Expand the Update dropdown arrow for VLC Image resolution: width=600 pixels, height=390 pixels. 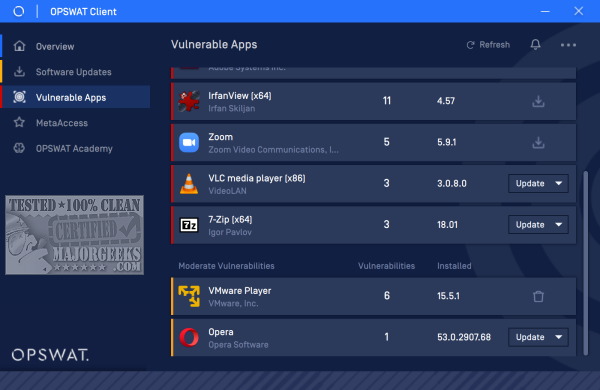pyautogui.click(x=559, y=184)
